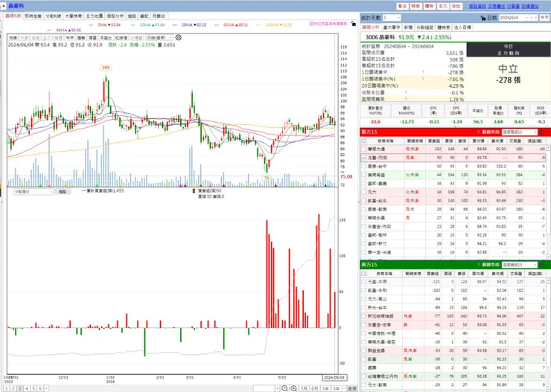Switch to the 分點K線 tab
The height and width of the screenshot is (392, 551).
pyautogui.click(x=54, y=16)
